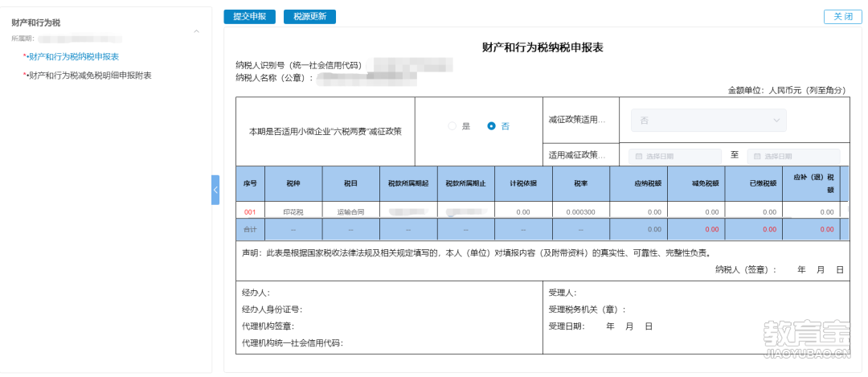Click the 已缴税额 column header
This screenshot has width=868, height=377.
(753, 184)
